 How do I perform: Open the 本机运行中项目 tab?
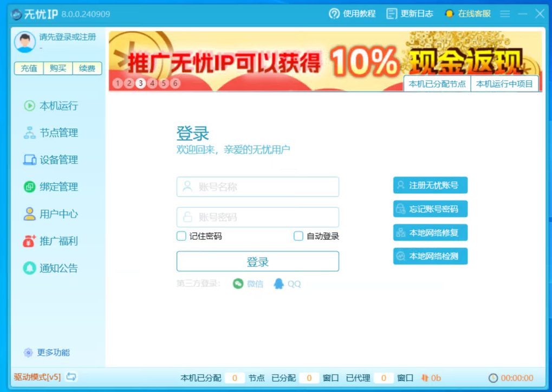(504, 84)
